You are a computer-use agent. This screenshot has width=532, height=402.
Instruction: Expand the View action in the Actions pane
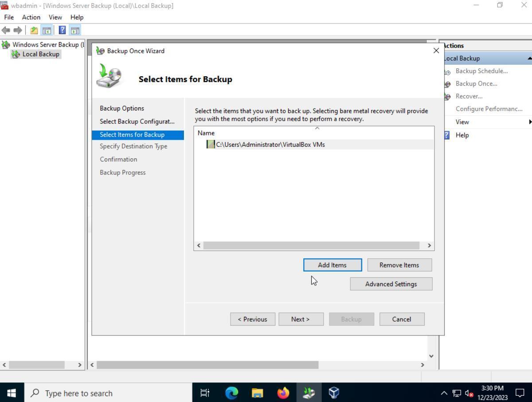(462, 122)
